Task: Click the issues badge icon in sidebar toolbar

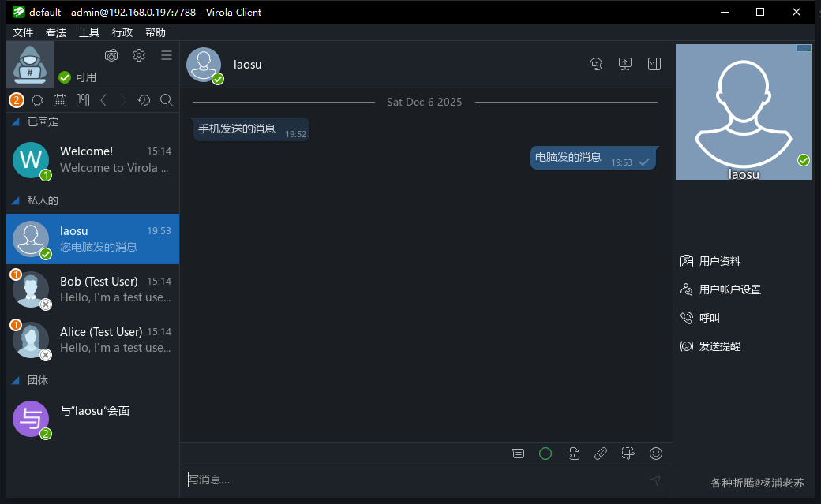Action: coord(37,100)
